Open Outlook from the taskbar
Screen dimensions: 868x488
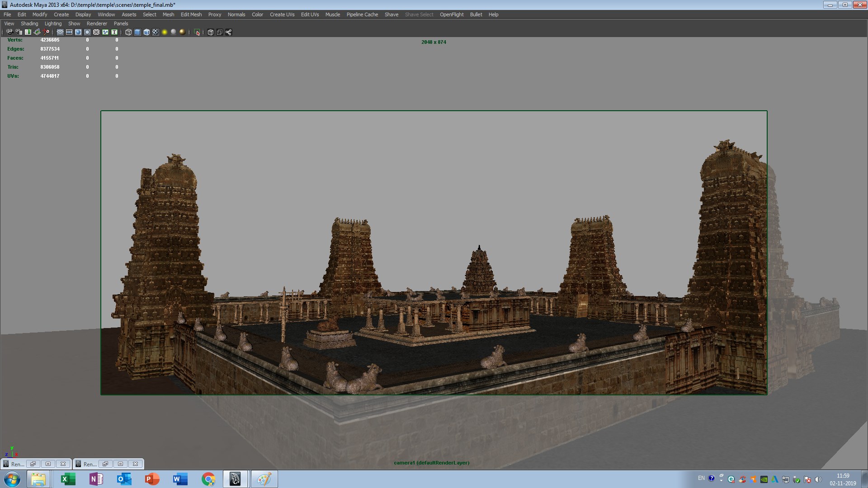click(x=124, y=479)
